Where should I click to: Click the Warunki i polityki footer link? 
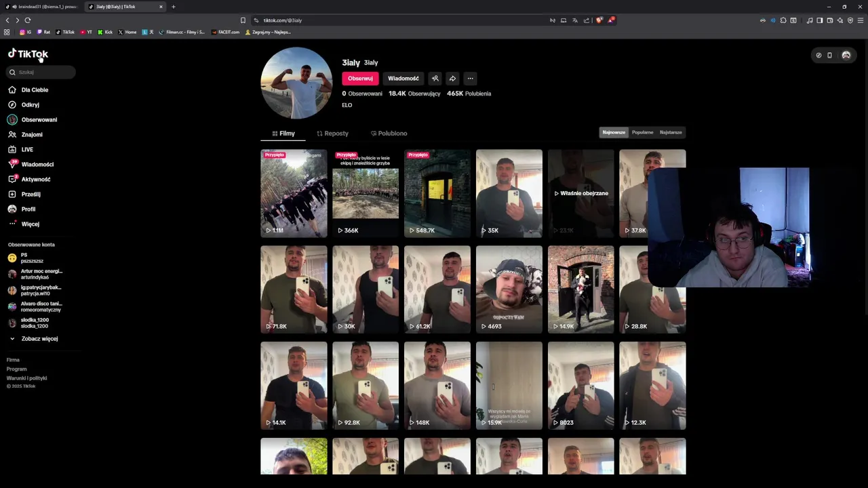(x=26, y=378)
